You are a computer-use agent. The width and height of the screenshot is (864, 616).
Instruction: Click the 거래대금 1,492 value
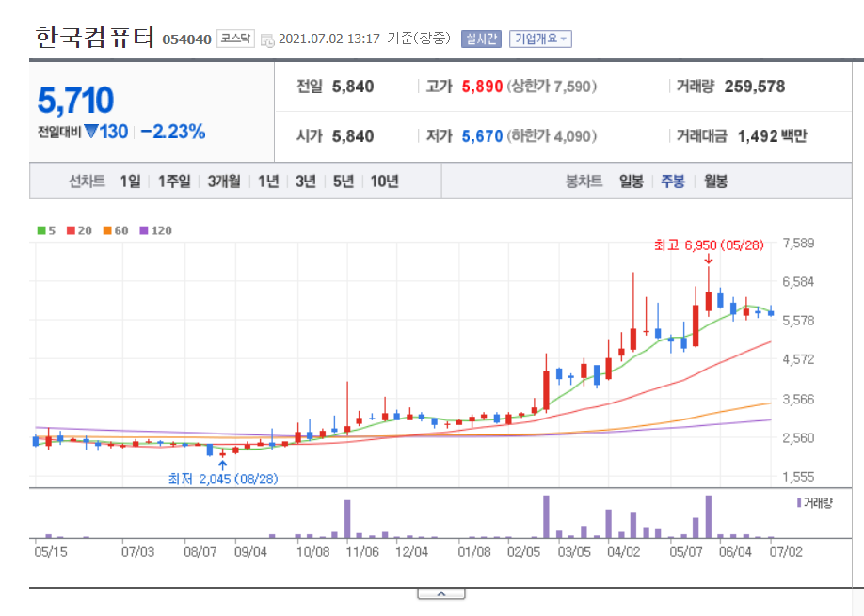[x=758, y=136]
